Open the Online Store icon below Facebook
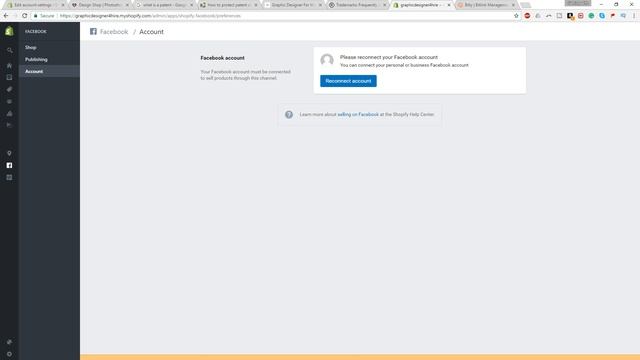 click(x=9, y=177)
